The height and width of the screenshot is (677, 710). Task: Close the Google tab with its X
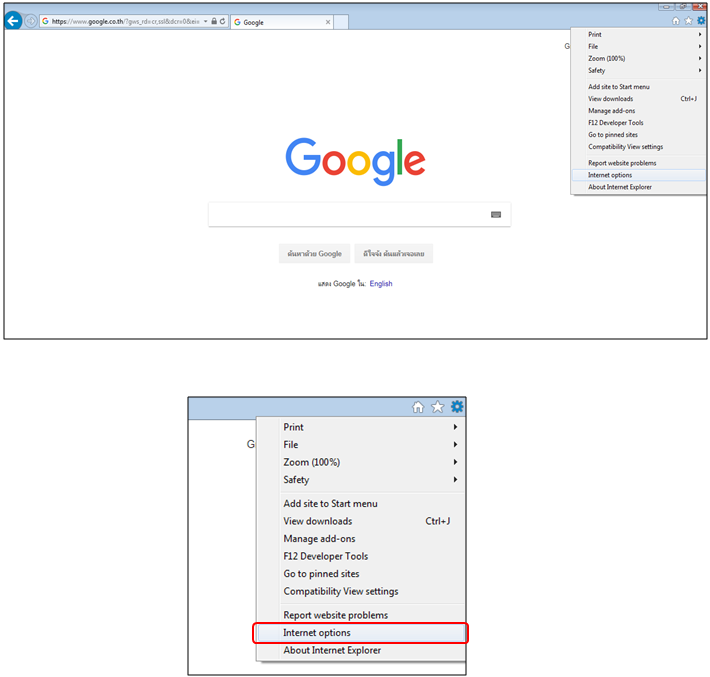328,22
